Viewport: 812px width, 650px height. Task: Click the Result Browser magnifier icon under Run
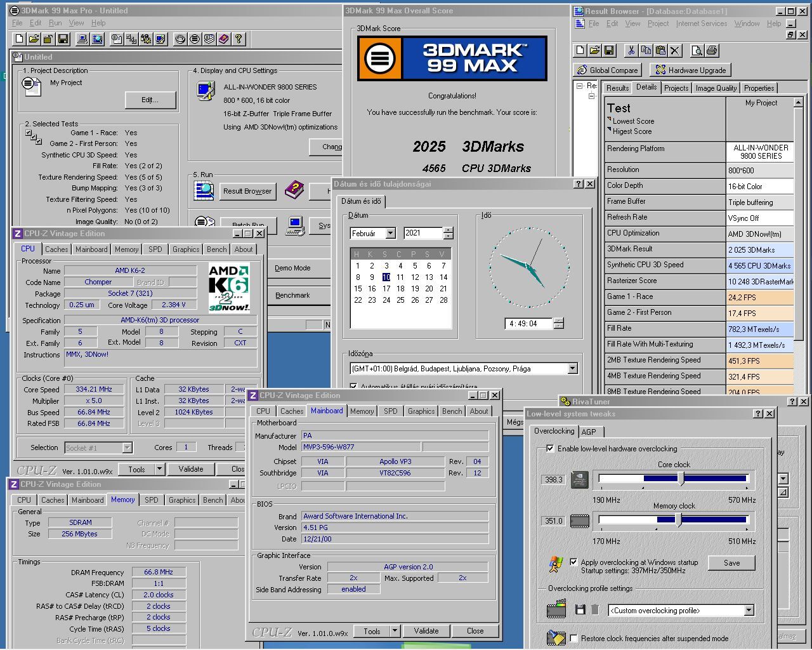click(x=204, y=190)
